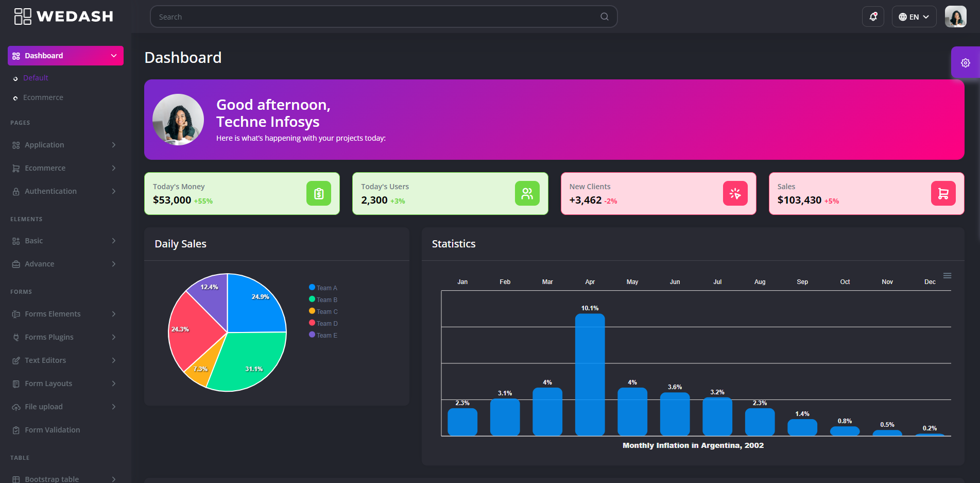The image size is (980, 483).
Task: Click the notification bell icon
Action: click(x=873, y=16)
